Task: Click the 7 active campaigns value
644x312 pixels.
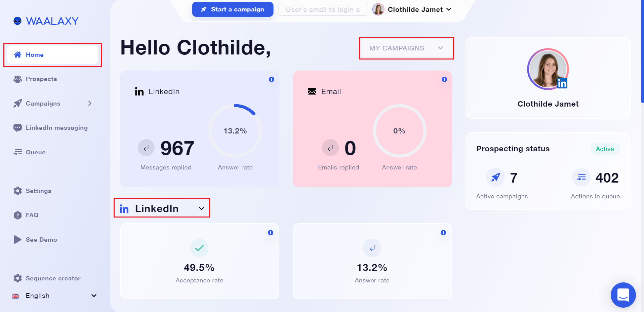Action: (514, 178)
